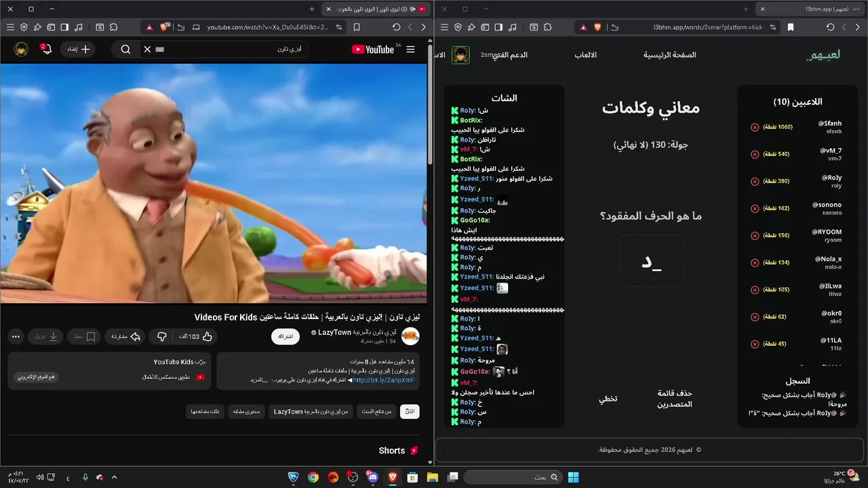Remove player RoJy with X icon
Screen dimensions: 868x488
tap(755, 182)
